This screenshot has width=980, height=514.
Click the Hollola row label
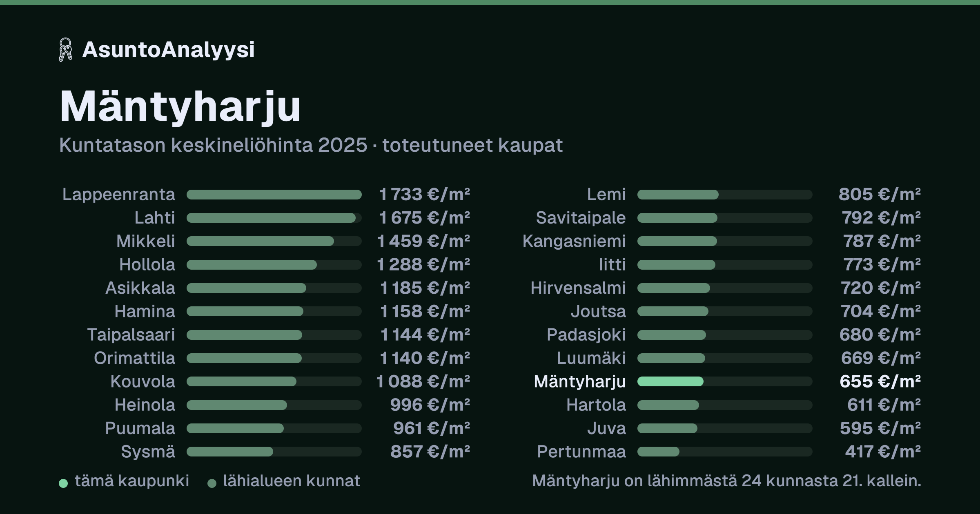click(147, 265)
